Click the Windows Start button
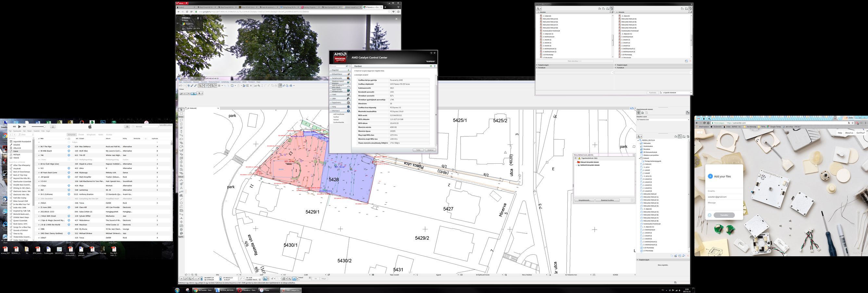868x293 pixels. 177,290
